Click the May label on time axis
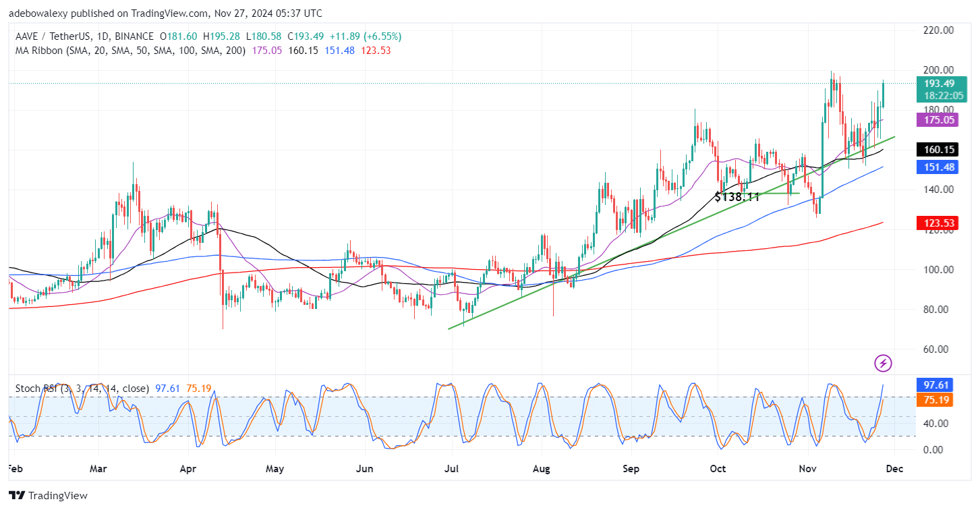The image size is (980, 510). point(273,468)
